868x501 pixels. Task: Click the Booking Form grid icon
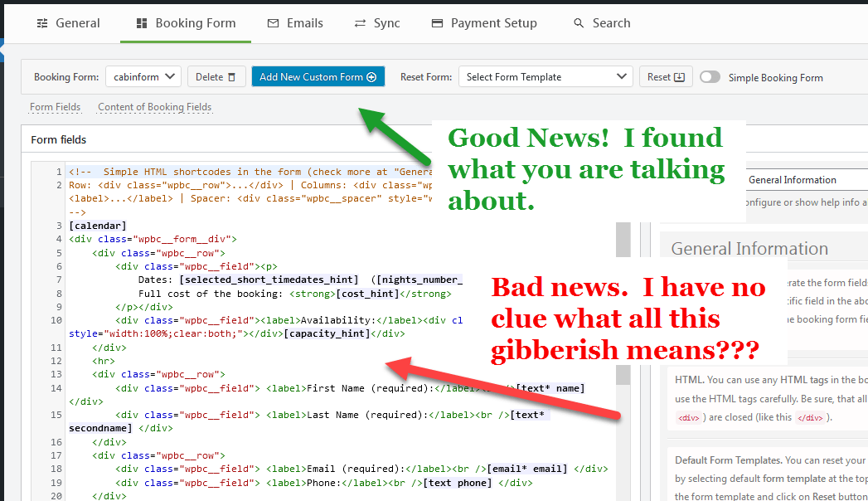pyautogui.click(x=142, y=23)
